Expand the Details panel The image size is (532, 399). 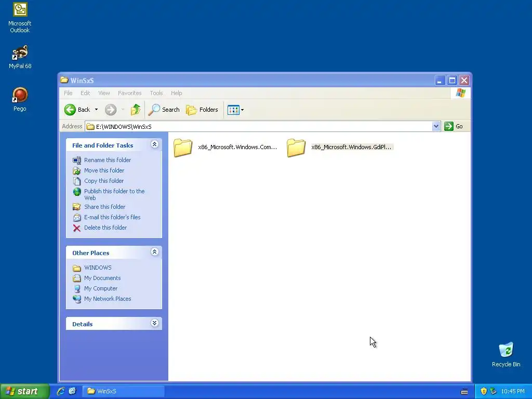click(x=154, y=323)
